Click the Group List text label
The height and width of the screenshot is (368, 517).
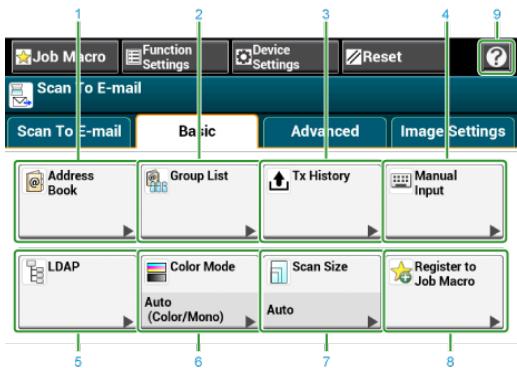coord(199,176)
